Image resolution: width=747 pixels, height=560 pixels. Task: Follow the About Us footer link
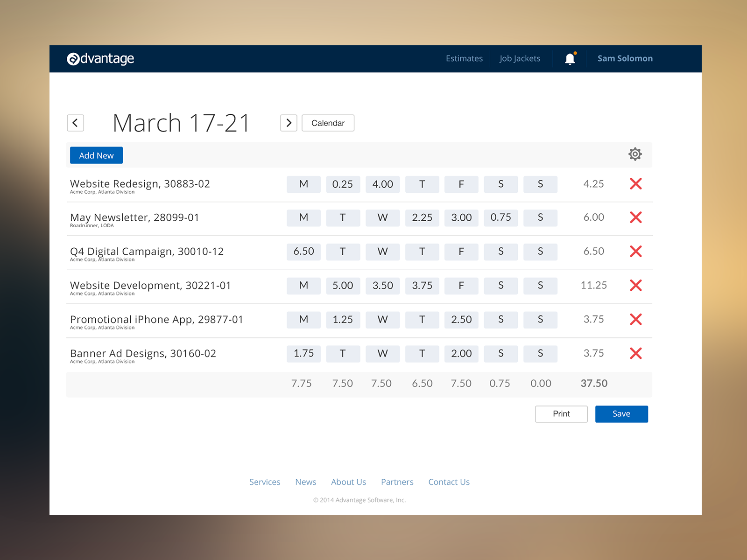(x=349, y=482)
